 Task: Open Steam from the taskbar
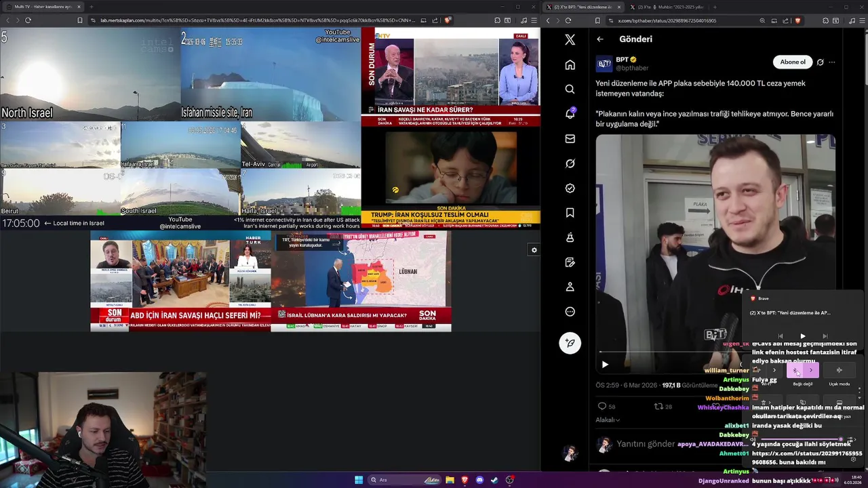tap(494, 480)
